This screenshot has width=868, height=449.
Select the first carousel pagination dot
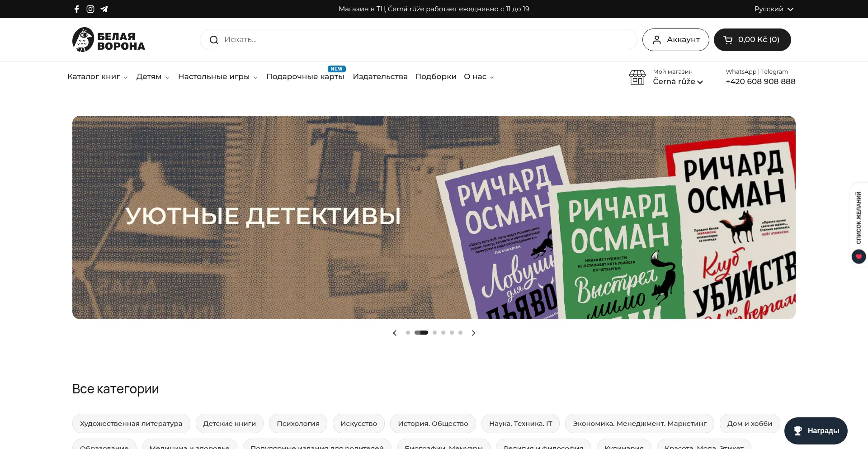point(408,333)
